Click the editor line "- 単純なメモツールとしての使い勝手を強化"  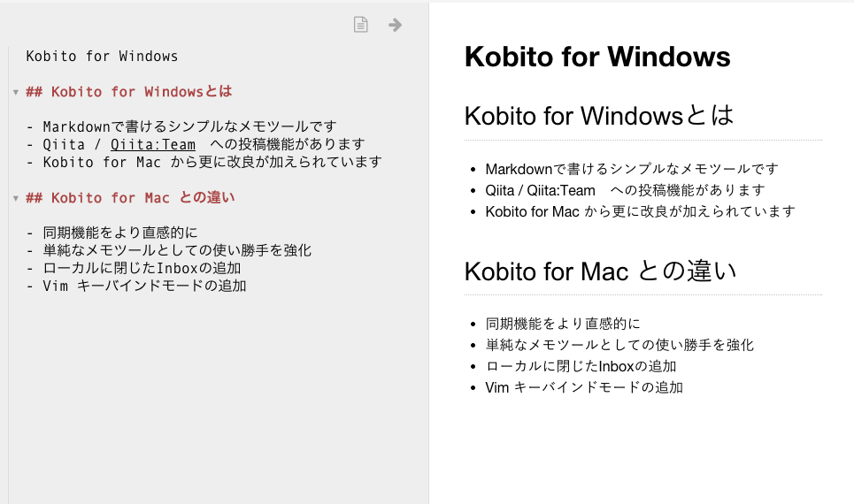click(168, 250)
